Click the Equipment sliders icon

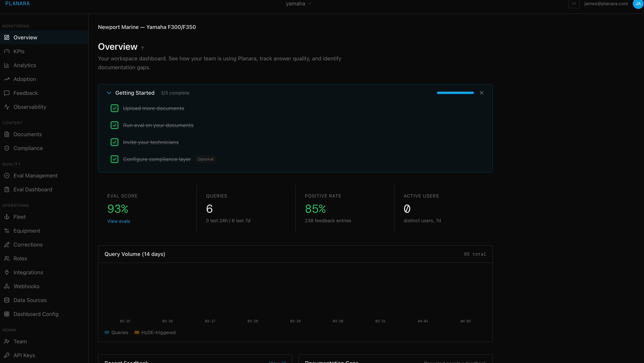7,231
